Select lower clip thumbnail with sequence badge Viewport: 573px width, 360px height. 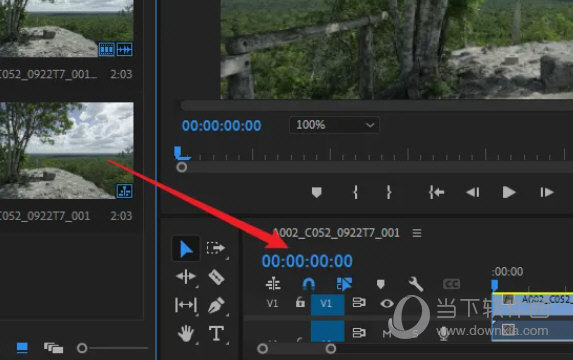67,151
